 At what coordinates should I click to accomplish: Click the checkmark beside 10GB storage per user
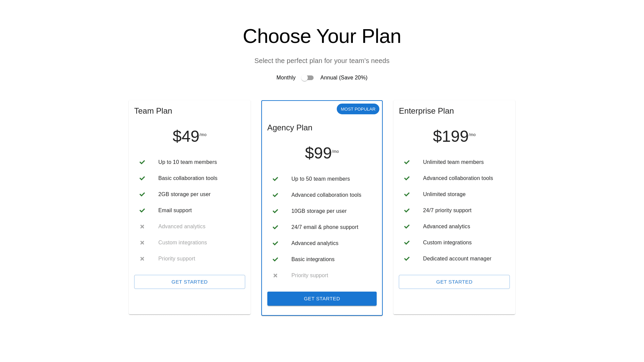pos(275,211)
